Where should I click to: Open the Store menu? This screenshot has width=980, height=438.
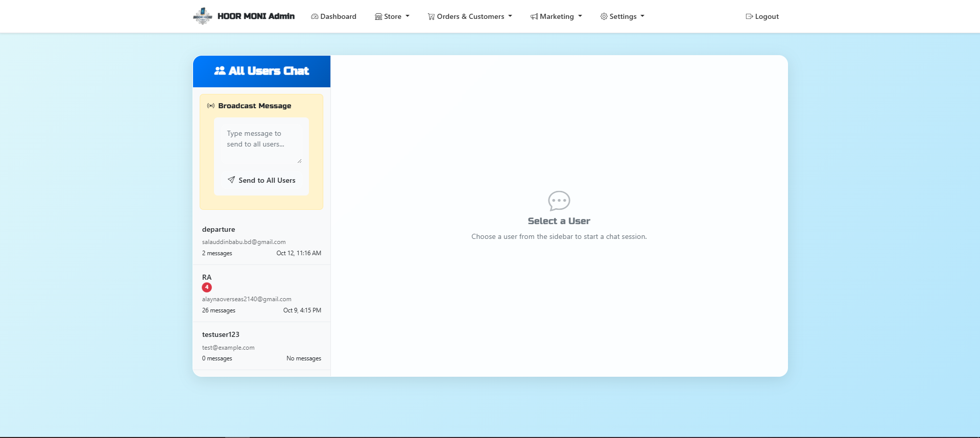[x=392, y=16]
